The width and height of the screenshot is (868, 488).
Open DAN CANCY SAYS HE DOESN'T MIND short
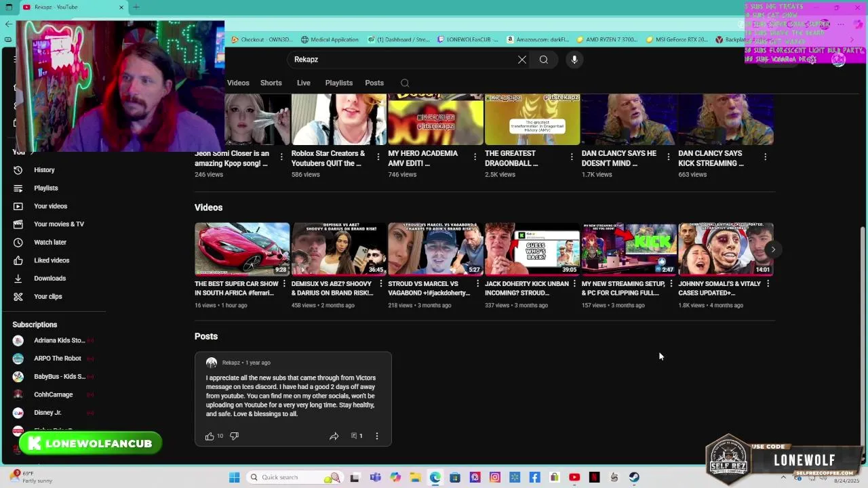(629, 119)
